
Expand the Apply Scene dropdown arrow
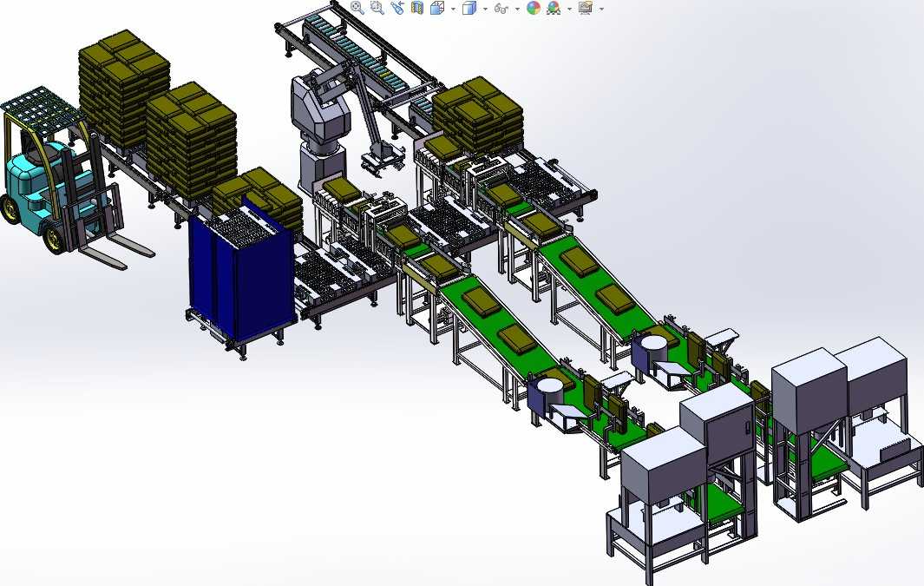tap(569, 9)
